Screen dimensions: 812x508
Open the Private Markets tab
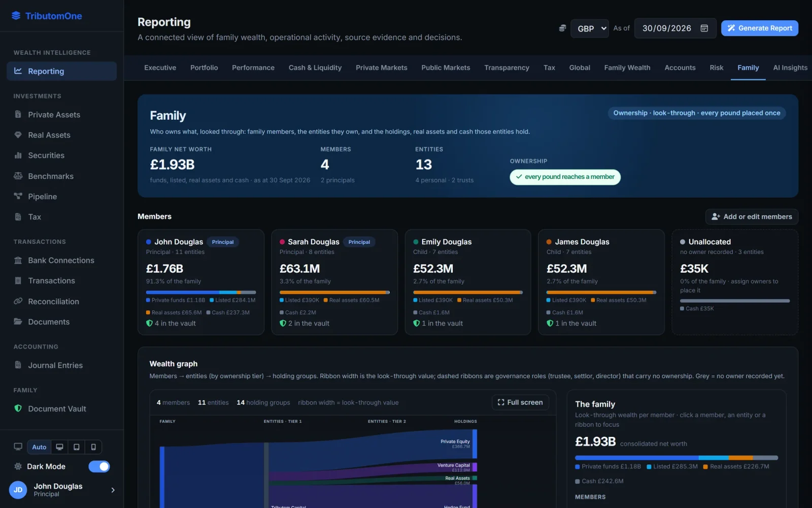pyautogui.click(x=381, y=68)
